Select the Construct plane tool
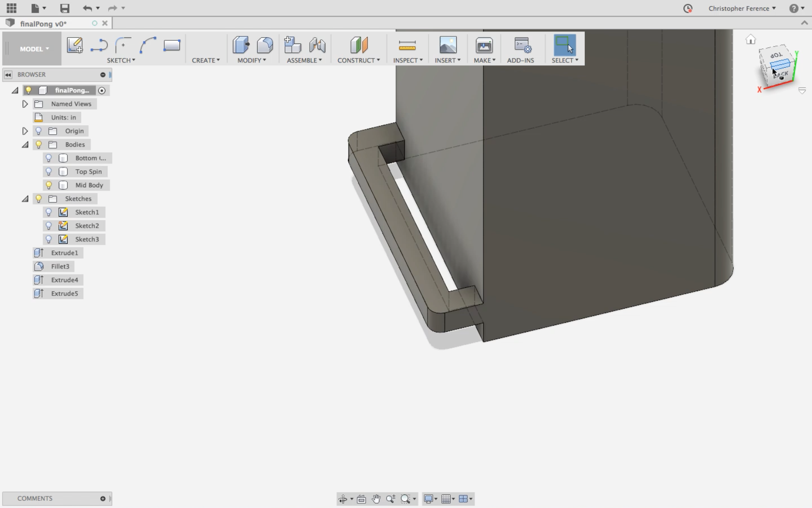Screen dimensions: 812x508 click(359, 45)
